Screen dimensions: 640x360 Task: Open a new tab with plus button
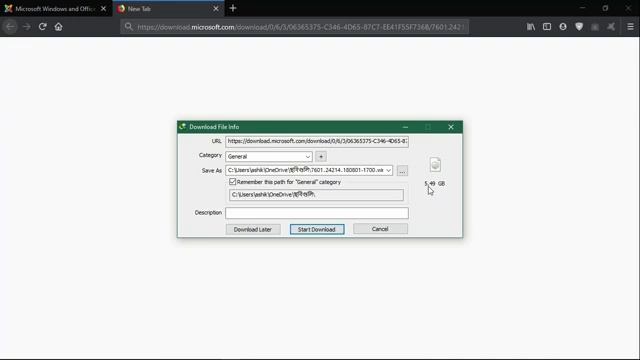[x=233, y=8]
